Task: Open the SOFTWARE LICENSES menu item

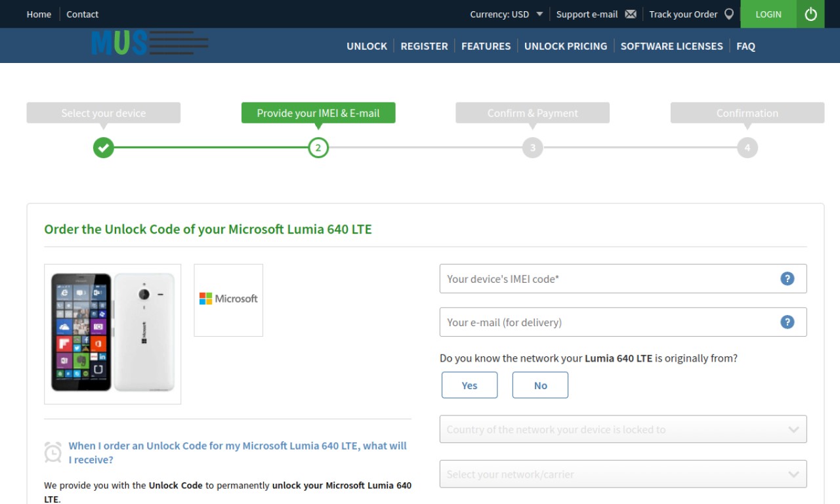Action: [671, 46]
